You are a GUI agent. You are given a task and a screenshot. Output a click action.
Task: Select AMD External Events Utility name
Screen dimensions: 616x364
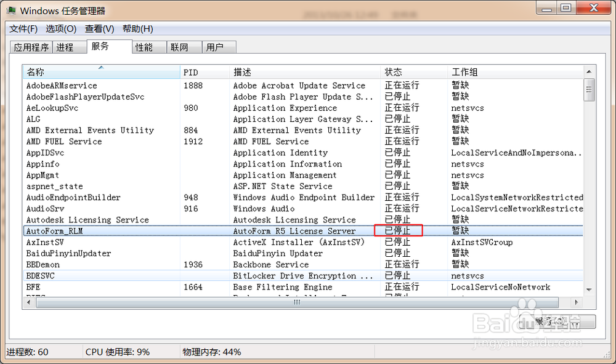(x=90, y=131)
